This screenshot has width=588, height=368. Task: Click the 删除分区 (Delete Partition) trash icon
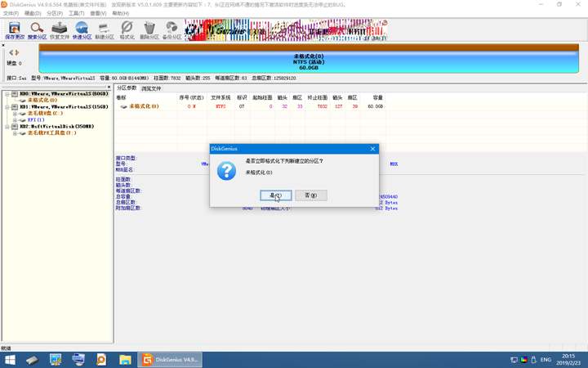[149, 31]
